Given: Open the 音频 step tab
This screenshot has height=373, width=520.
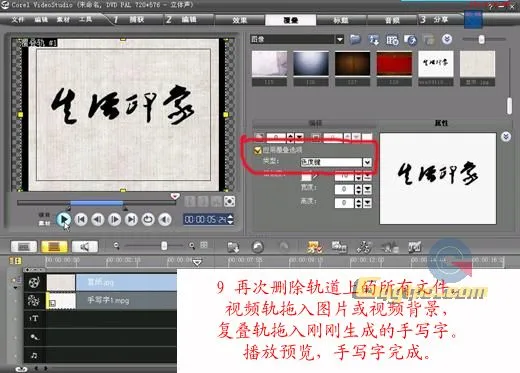Looking at the screenshot, I should click(x=392, y=20).
